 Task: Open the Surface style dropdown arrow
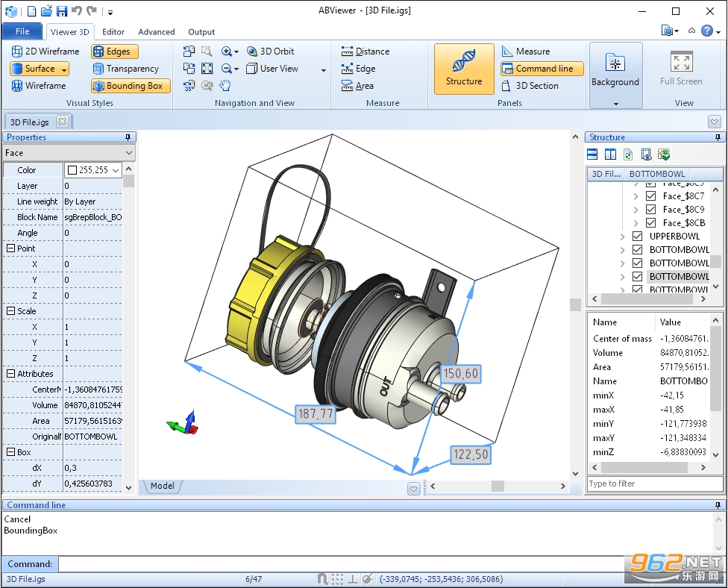(x=64, y=69)
